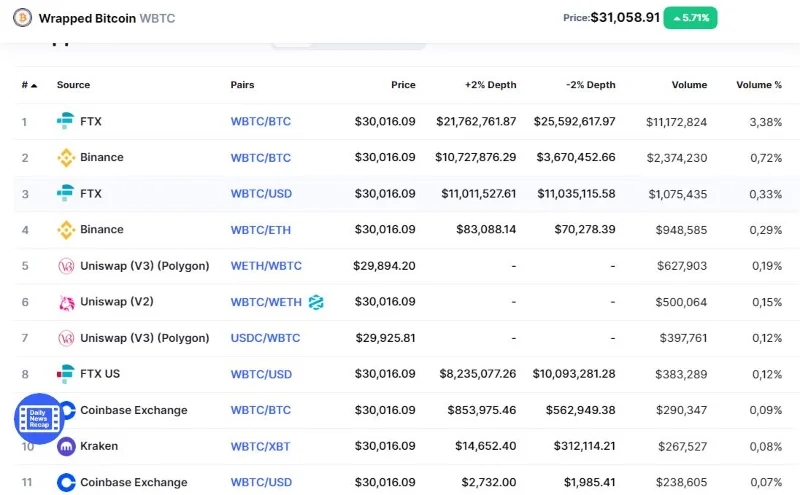Click the $10,727,876.29 depth value

(x=476, y=157)
